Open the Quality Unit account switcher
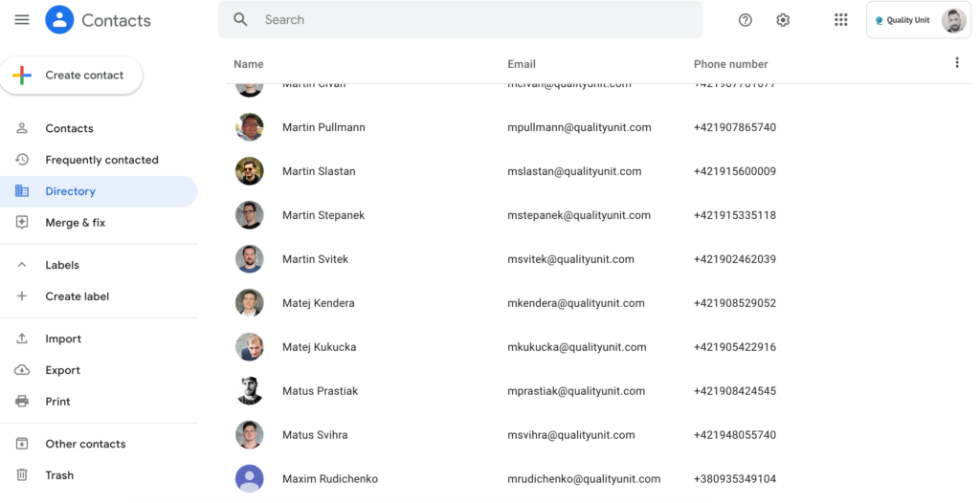Viewport: 980px width, 503px height. point(918,20)
